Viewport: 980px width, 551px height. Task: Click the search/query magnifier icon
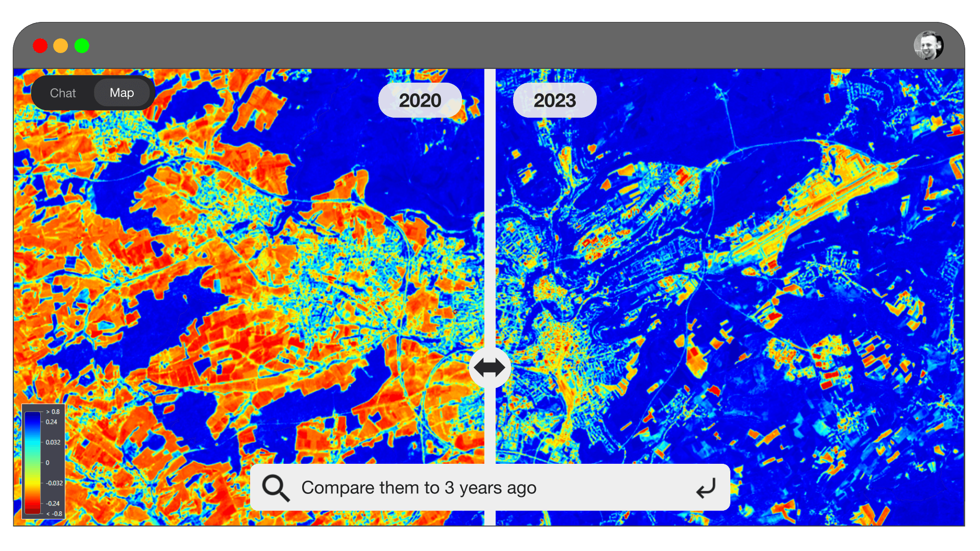pos(275,487)
